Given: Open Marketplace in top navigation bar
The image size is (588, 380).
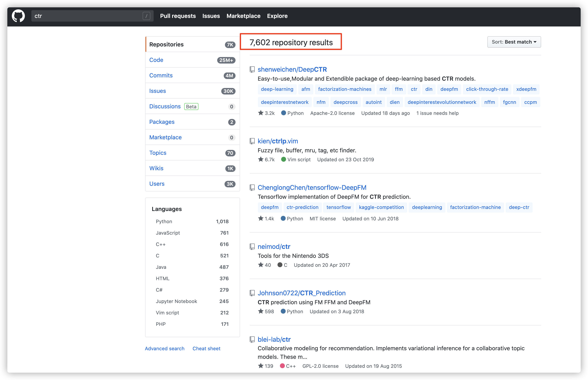Looking at the screenshot, I should (x=243, y=16).
